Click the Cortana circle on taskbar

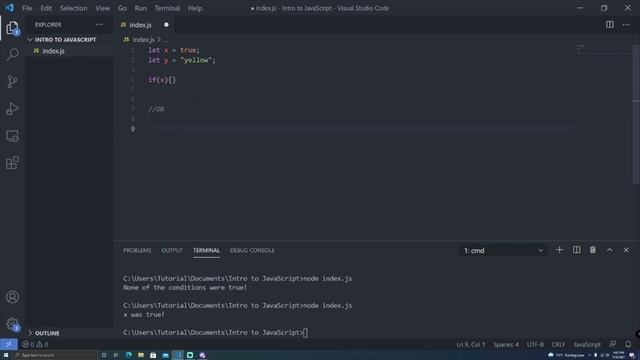tap(104, 356)
